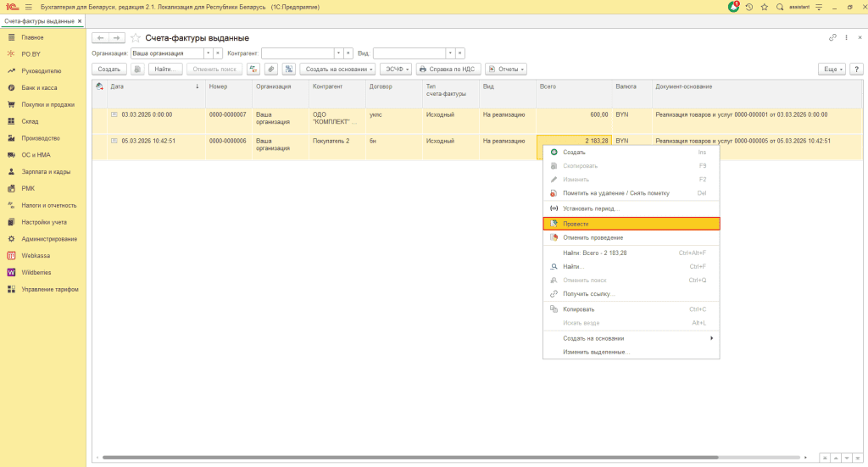Image resolution: width=868 pixels, height=467 pixels.
Task: Open the ЭСЧФ dropdown menu
Action: (x=395, y=69)
